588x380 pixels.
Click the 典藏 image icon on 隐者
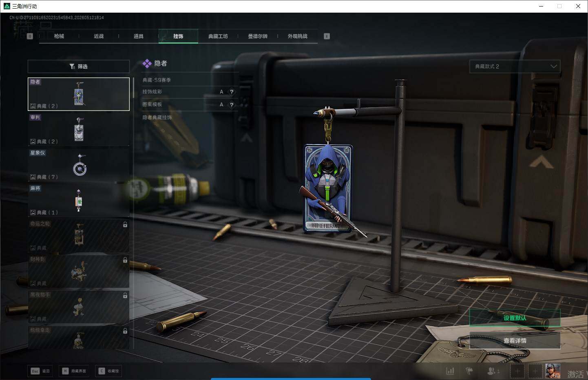click(33, 106)
